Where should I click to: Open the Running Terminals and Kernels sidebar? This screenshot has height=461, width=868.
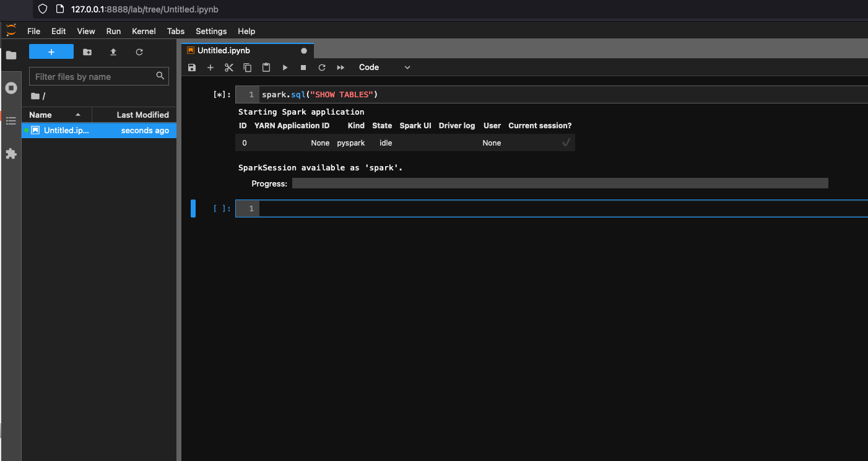[11, 88]
